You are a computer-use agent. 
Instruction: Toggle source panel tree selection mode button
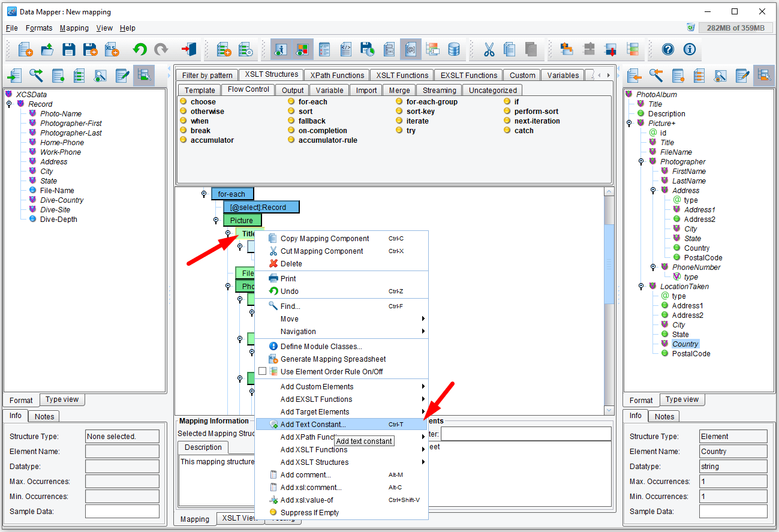(x=144, y=76)
